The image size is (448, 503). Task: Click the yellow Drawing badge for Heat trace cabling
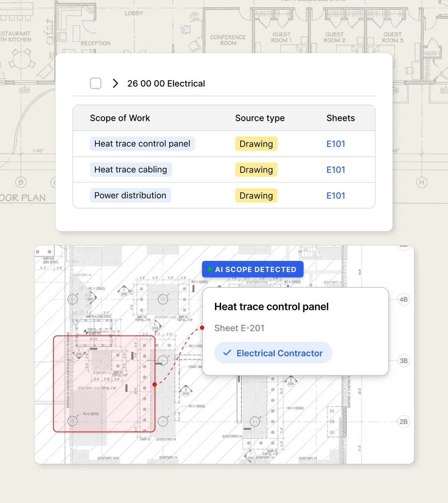pos(256,169)
